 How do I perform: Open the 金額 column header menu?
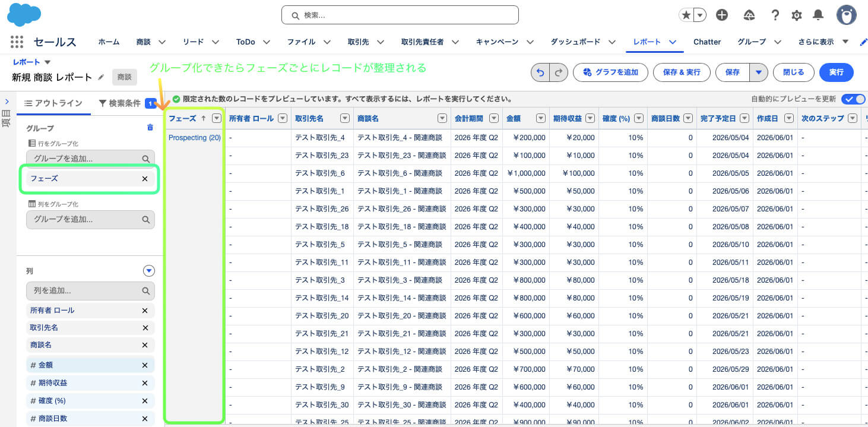tap(540, 118)
